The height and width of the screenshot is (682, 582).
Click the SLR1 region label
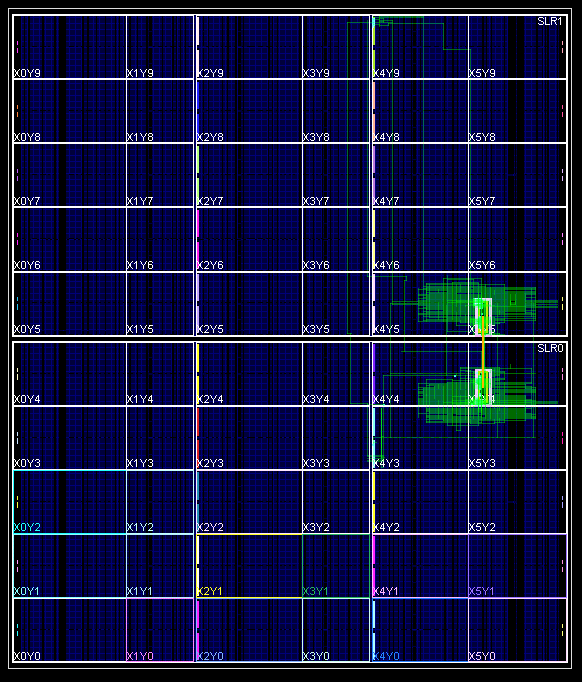coord(550,22)
